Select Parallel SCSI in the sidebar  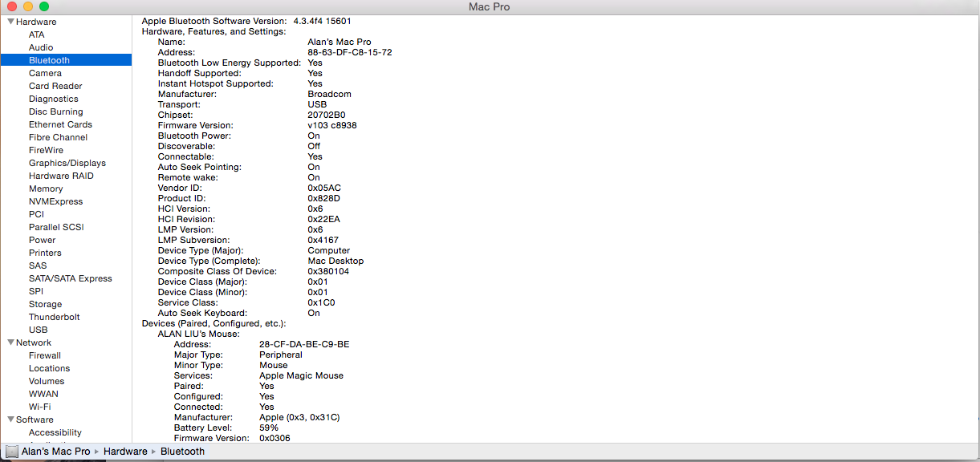point(56,227)
